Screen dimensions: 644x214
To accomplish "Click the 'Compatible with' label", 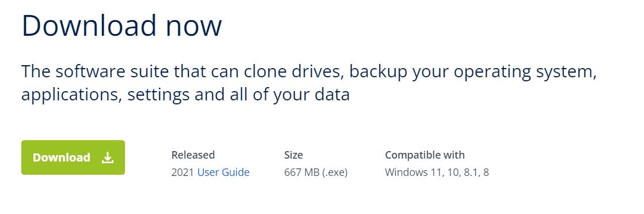I will [425, 155].
